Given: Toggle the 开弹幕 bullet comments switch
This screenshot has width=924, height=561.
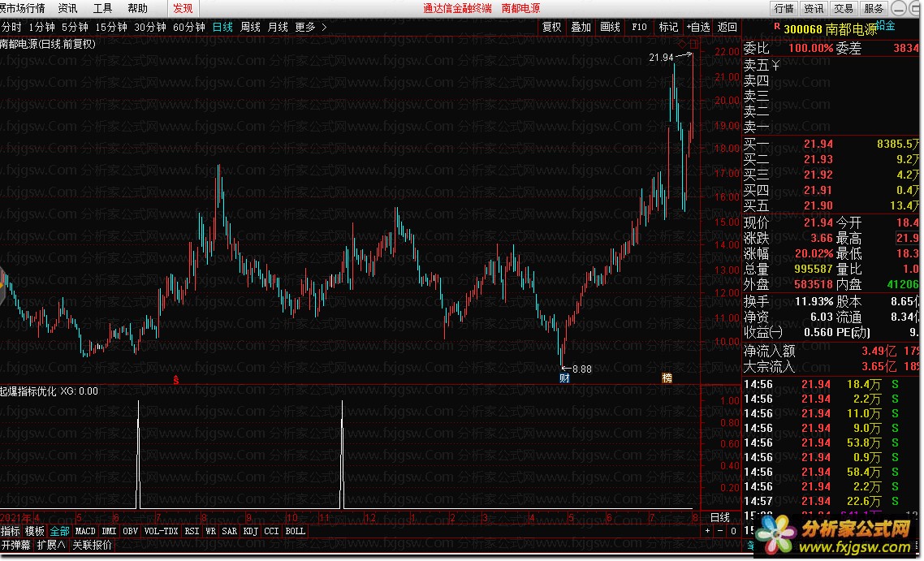Looking at the screenshot, I should 16,545.
